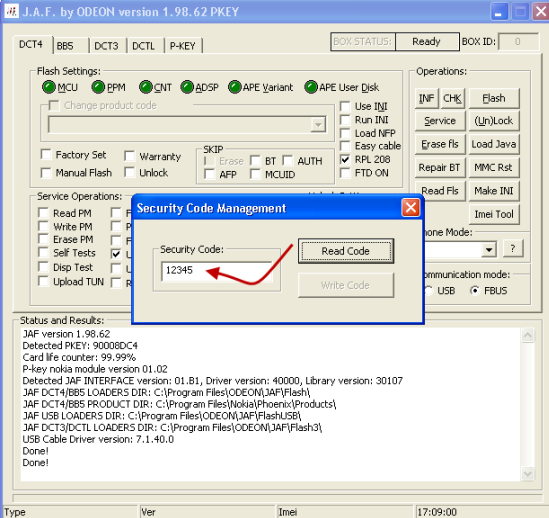Click the status log scroll up arrow
The image size is (549, 518).
(x=527, y=335)
